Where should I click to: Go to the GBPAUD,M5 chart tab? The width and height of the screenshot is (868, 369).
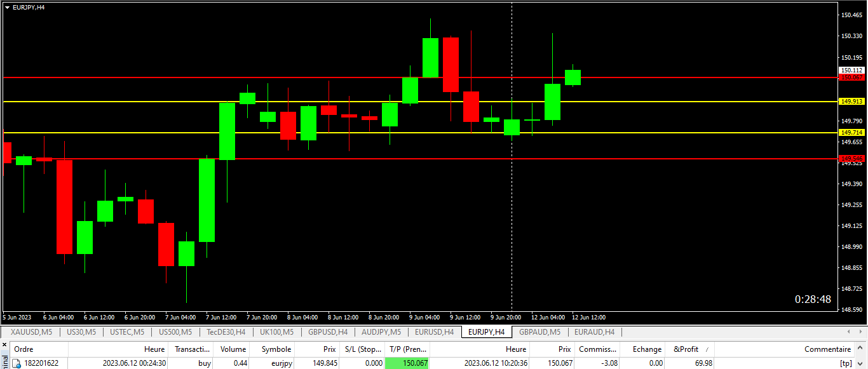(539, 332)
